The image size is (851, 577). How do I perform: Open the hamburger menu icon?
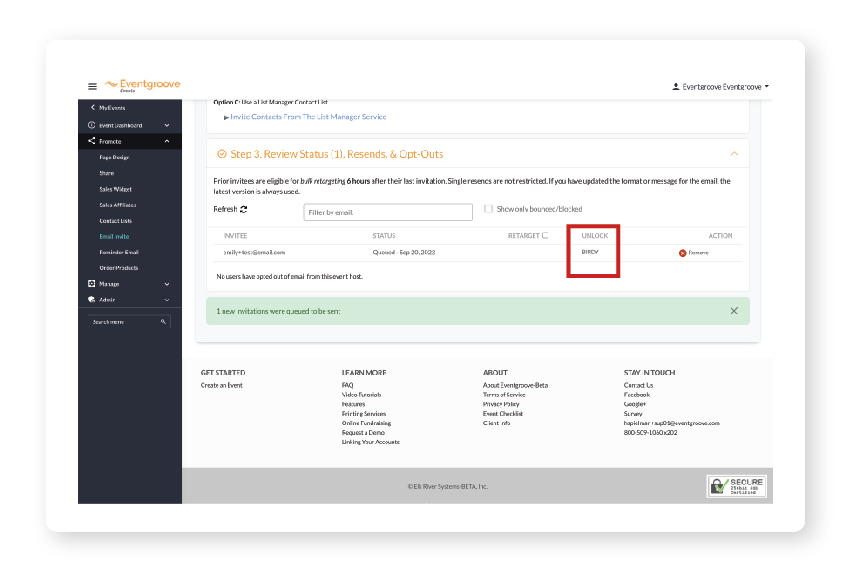(x=92, y=86)
